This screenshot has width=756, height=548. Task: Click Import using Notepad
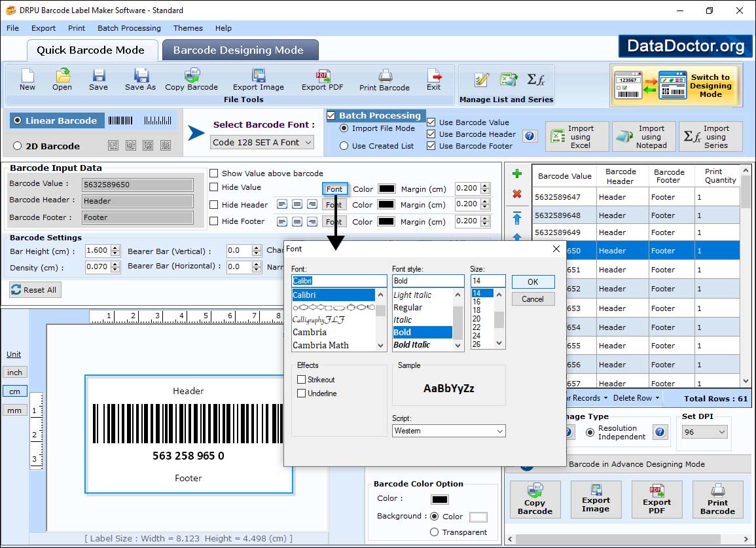[644, 137]
